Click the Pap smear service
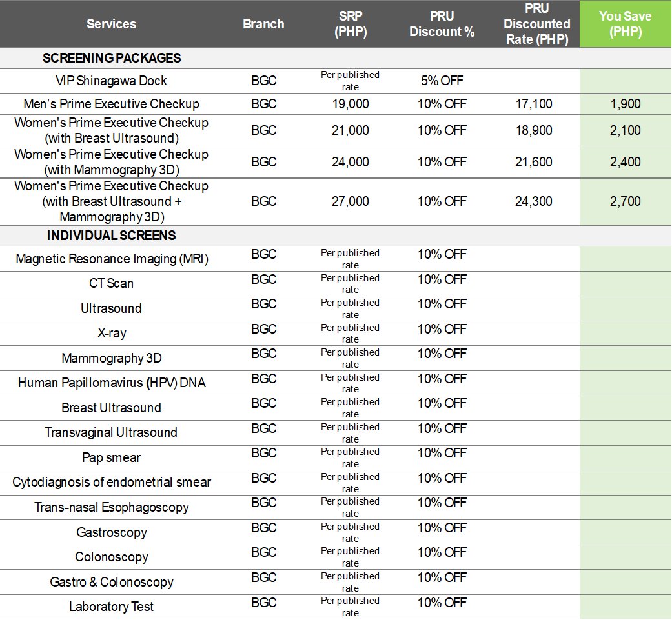 [x=112, y=457]
